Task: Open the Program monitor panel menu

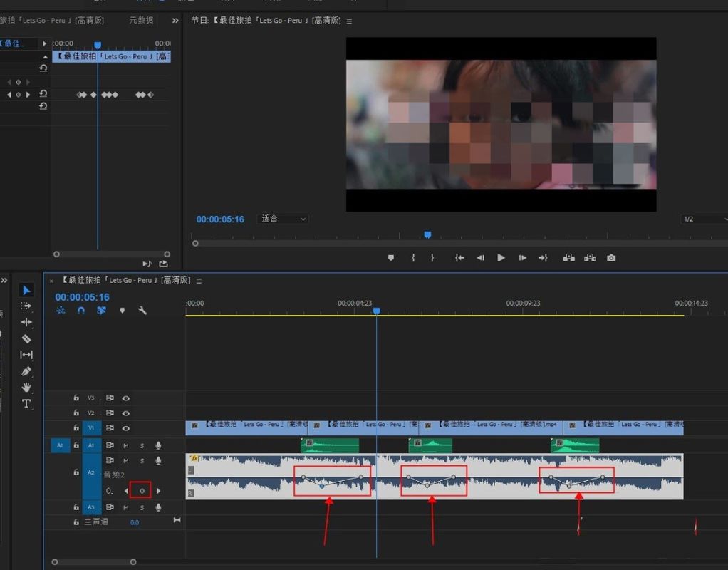Action: tap(349, 21)
